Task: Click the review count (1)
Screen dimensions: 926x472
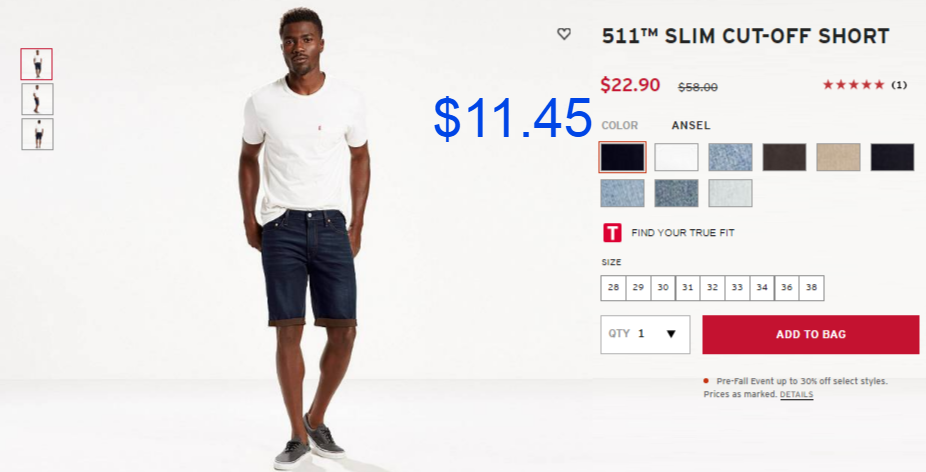Action: tap(899, 85)
